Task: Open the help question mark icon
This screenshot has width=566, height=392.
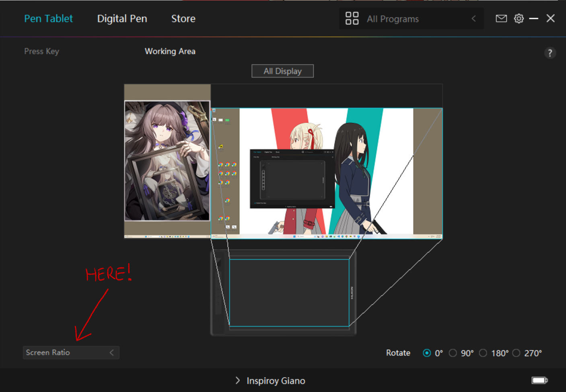Action: click(x=550, y=53)
